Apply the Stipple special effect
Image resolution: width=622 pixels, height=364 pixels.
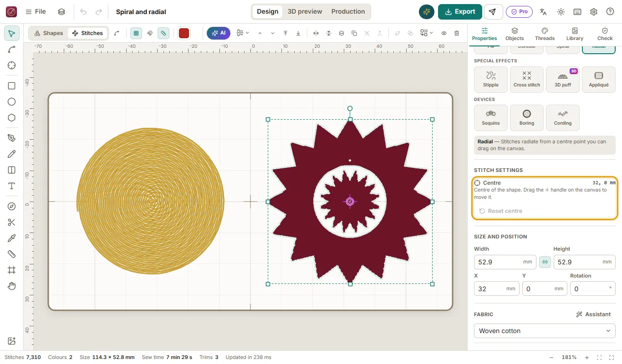click(491, 80)
